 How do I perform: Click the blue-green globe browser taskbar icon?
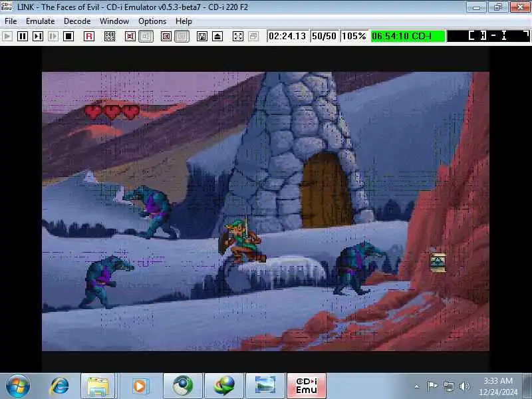[x=183, y=386]
